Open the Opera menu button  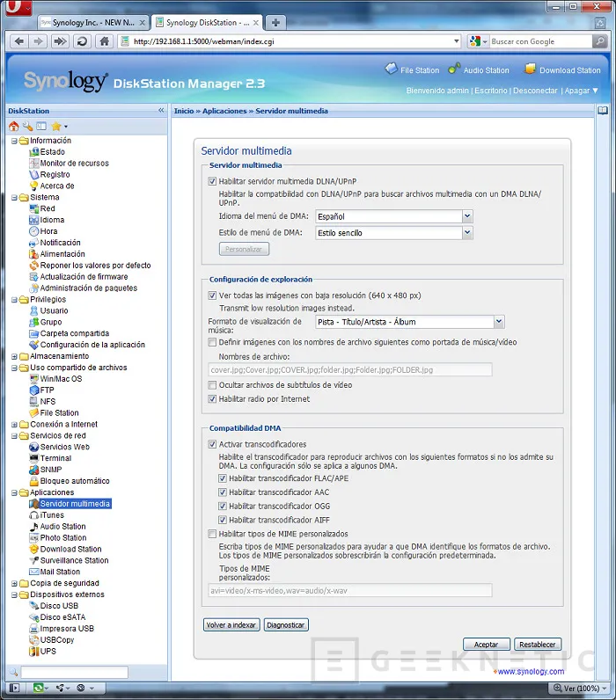[18, 7]
